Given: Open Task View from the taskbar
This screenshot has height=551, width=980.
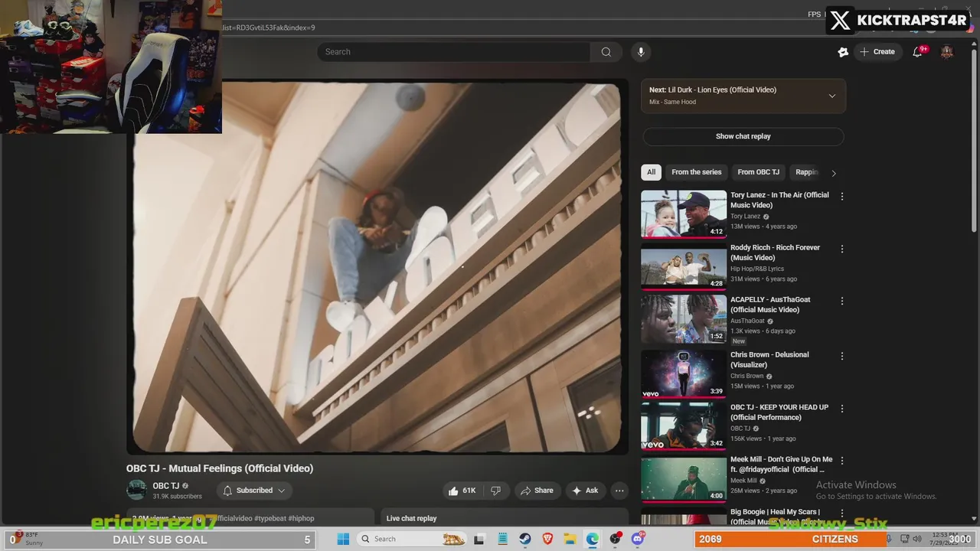Looking at the screenshot, I should click(479, 539).
